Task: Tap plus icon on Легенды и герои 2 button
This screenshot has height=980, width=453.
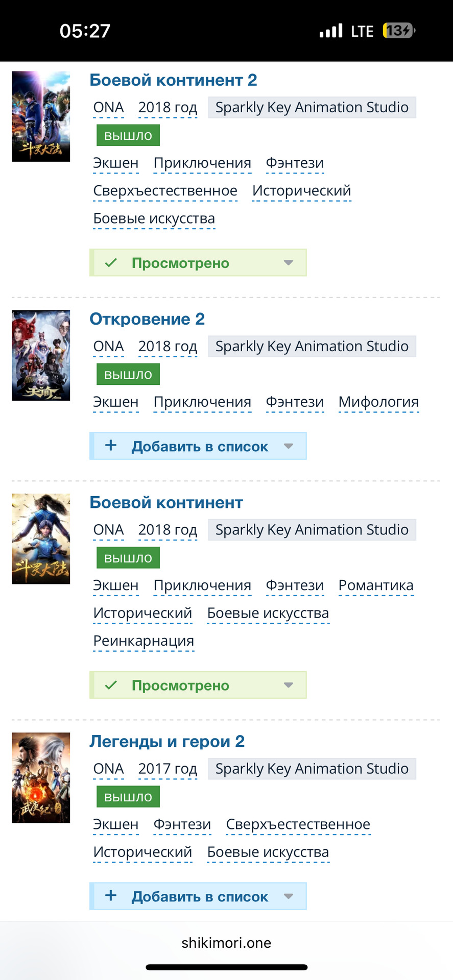Action: click(111, 896)
